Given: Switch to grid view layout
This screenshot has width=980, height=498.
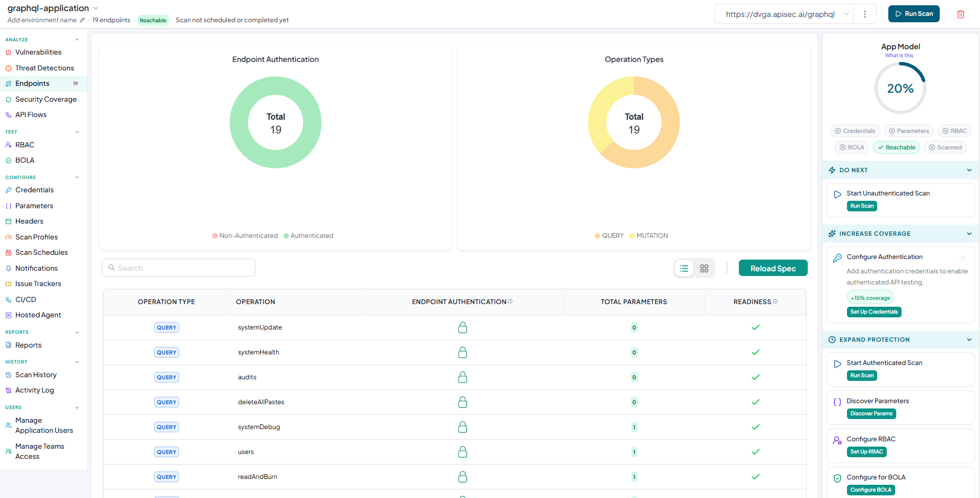Looking at the screenshot, I should click(704, 269).
